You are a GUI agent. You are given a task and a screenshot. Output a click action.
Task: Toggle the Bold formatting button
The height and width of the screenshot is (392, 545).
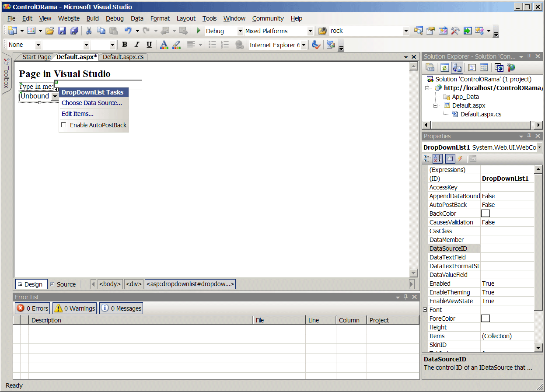(125, 45)
